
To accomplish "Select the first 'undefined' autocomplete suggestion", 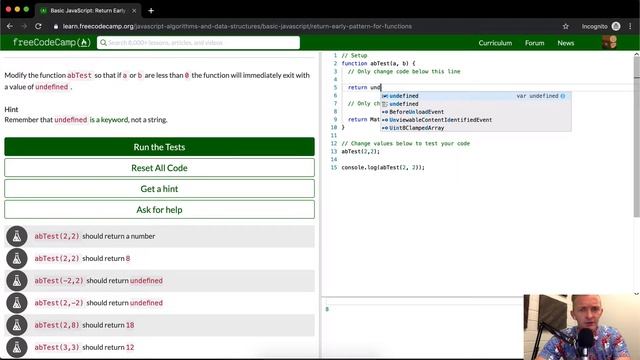I will (x=476, y=96).
